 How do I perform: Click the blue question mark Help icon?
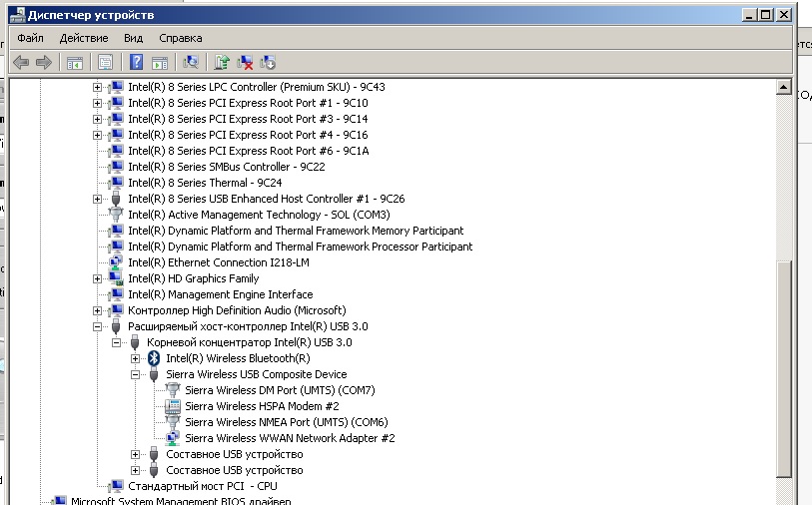coord(137,63)
